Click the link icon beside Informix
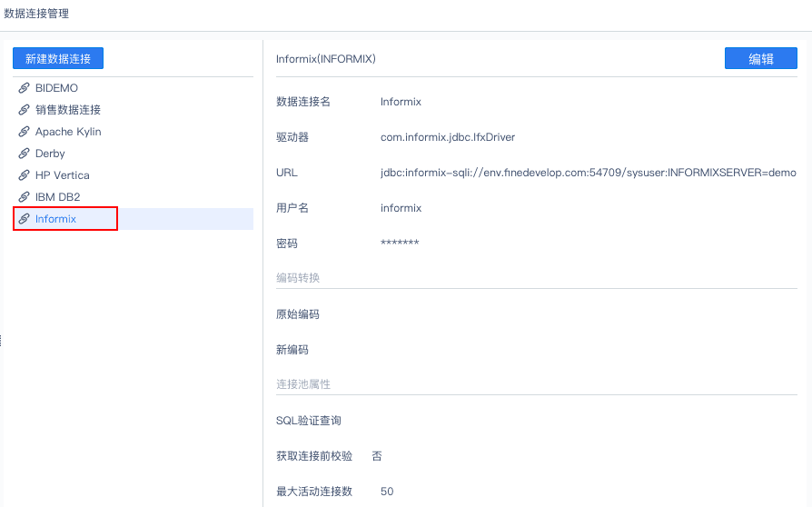This screenshot has height=507, width=812. point(25,219)
